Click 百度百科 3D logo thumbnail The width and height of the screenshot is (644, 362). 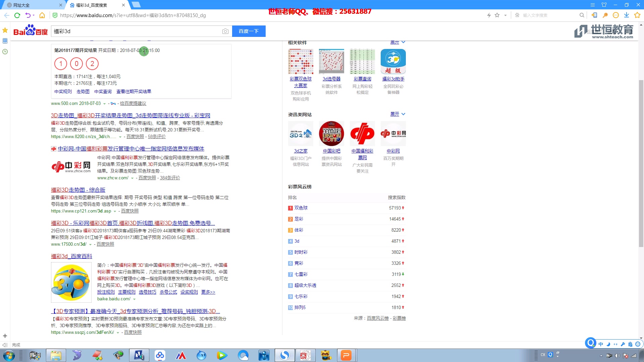coord(71,282)
